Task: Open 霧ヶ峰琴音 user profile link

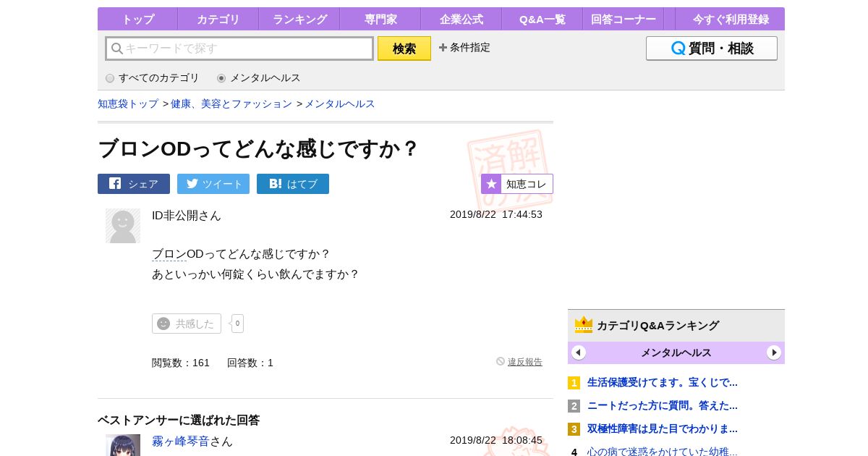Action: (181, 441)
